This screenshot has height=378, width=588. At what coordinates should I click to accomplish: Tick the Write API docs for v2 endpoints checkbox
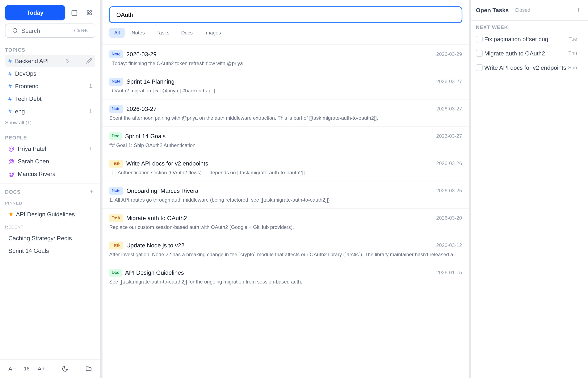tap(479, 67)
